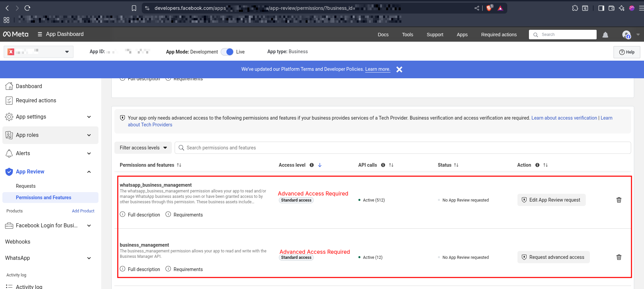Image resolution: width=644 pixels, height=289 pixels.
Task: Open the Add Product link
Action: coord(83,211)
